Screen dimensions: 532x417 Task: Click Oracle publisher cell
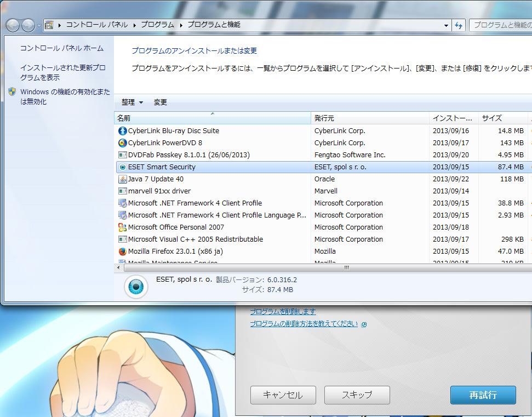[x=324, y=179]
